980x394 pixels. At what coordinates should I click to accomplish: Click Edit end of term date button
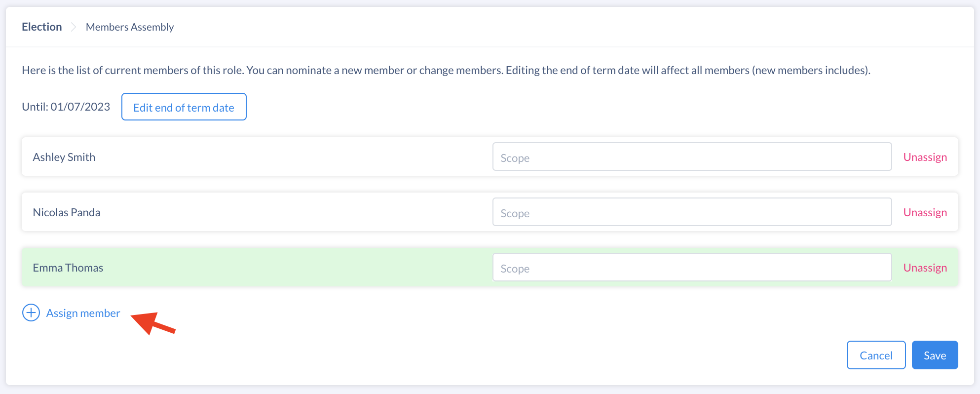tap(184, 107)
